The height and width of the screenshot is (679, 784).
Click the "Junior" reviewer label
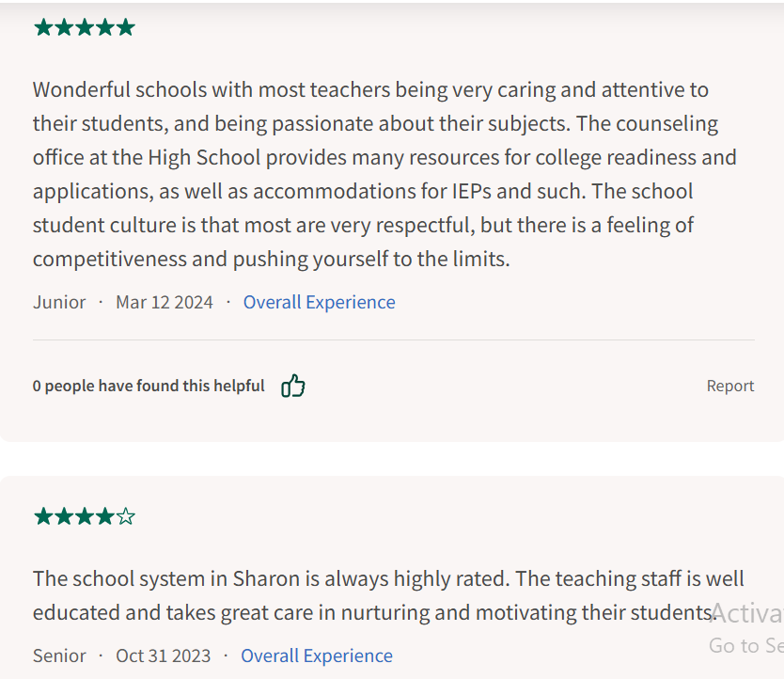pyautogui.click(x=59, y=302)
